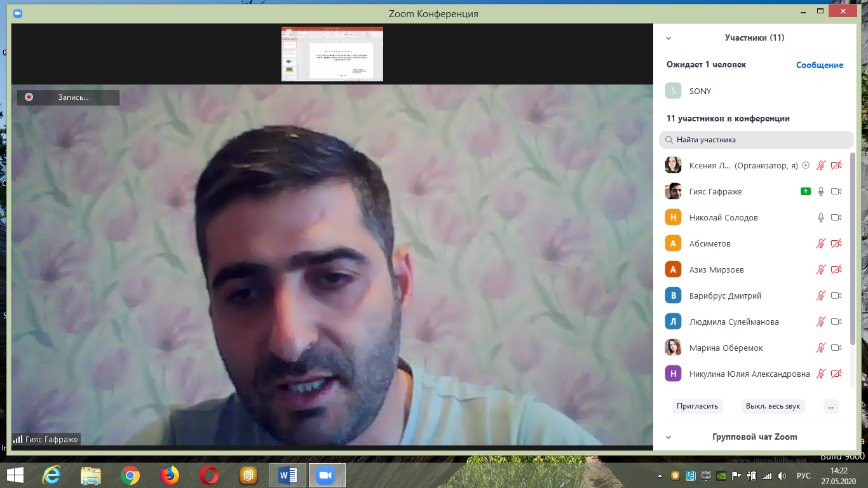Click the camera icon for Варибрус Дмитрий
This screenshot has width=868, height=488.
[x=836, y=295]
